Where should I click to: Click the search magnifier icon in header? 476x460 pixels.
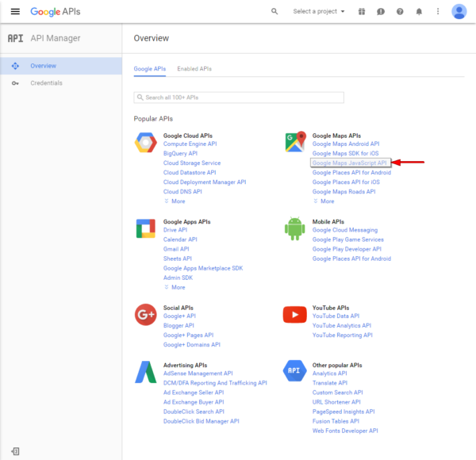(x=274, y=12)
